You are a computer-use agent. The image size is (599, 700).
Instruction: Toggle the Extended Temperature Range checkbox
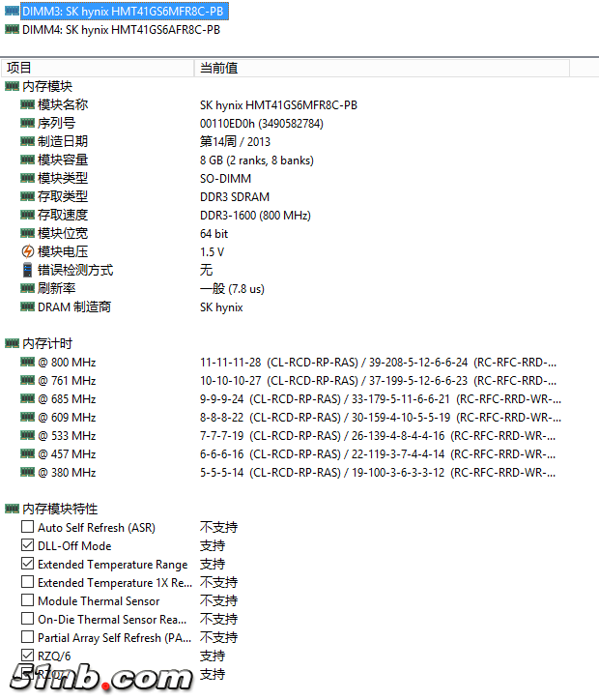click(28, 564)
